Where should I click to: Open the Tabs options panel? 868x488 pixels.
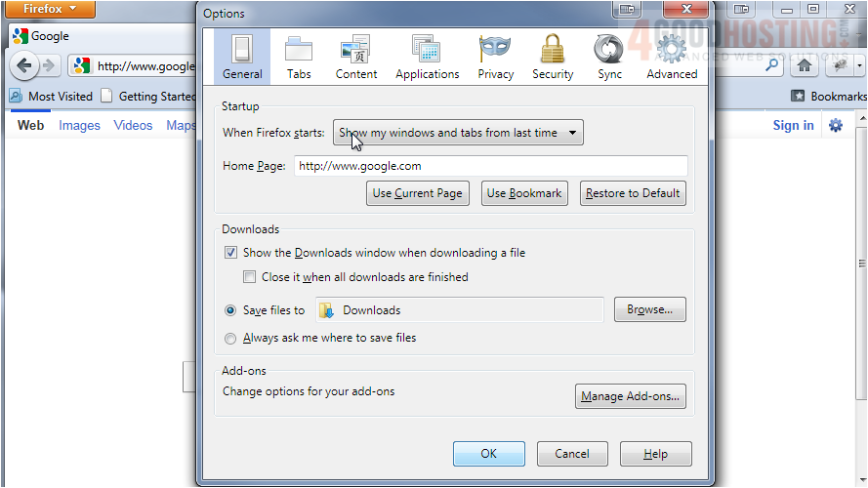coord(299,58)
